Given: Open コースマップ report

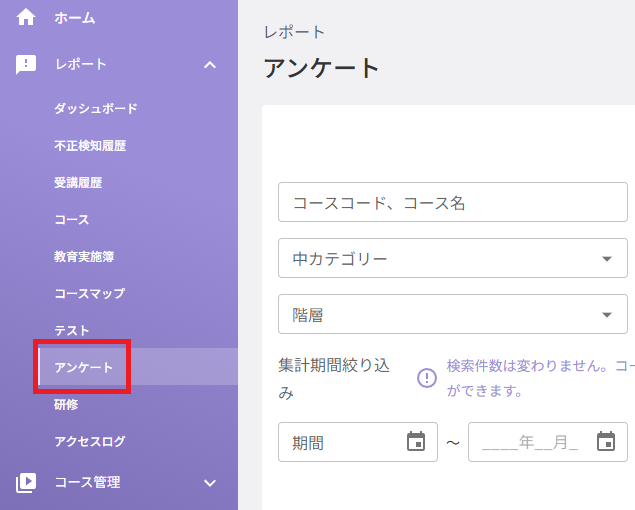Looking at the screenshot, I should 89,293.
